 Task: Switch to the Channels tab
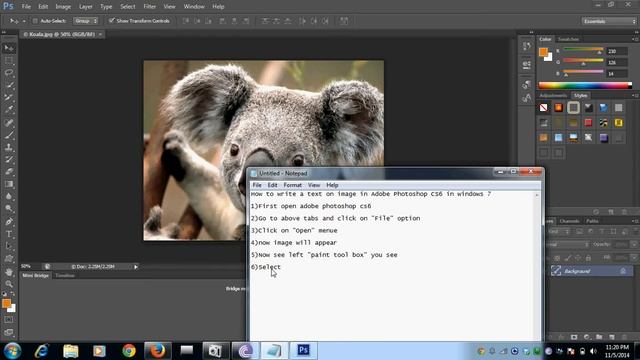[x=569, y=221]
